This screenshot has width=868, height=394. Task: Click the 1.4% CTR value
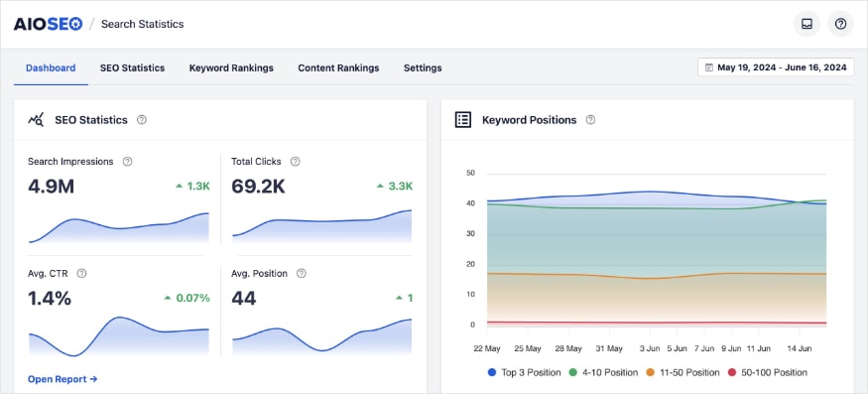pos(50,299)
